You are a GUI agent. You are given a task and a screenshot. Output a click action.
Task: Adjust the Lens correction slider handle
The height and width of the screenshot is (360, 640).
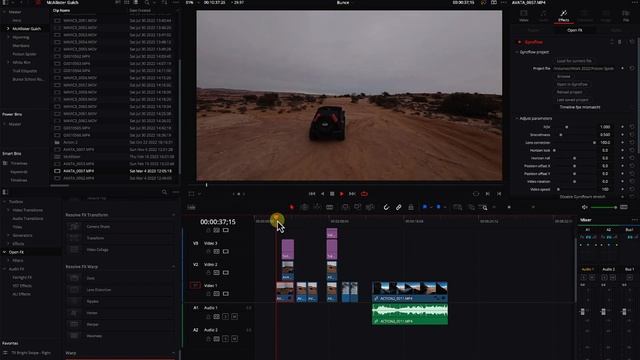click(594, 142)
